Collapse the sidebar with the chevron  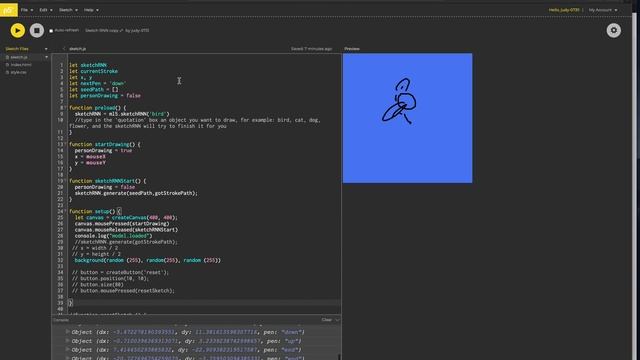click(63, 49)
